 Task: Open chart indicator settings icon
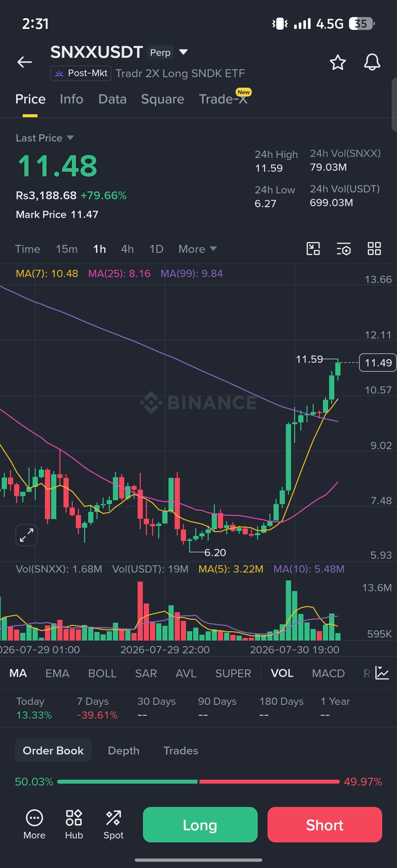pyautogui.click(x=344, y=249)
